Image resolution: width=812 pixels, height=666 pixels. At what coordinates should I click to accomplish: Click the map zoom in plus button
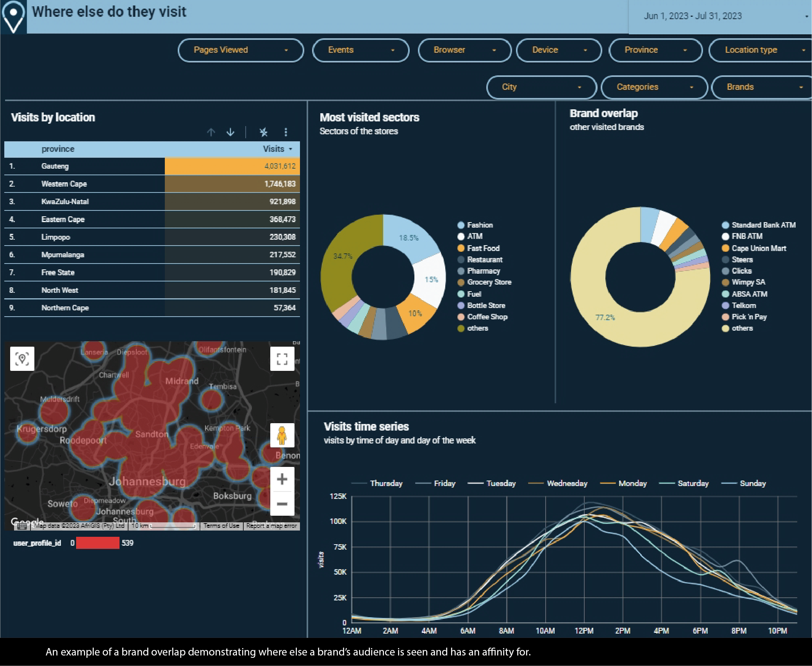(282, 479)
